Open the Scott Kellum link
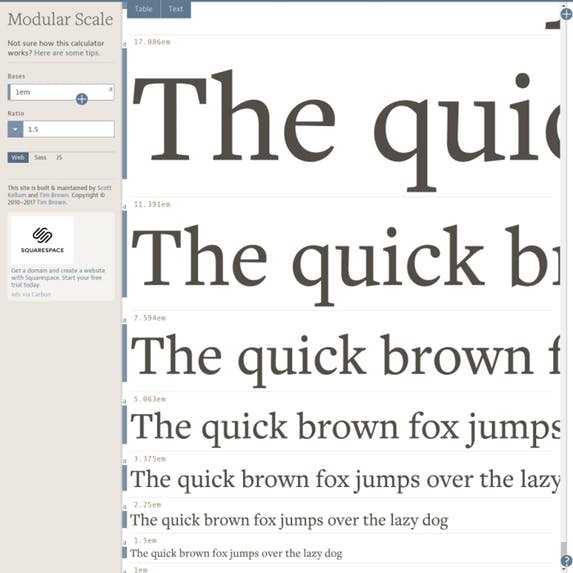 tap(59, 191)
